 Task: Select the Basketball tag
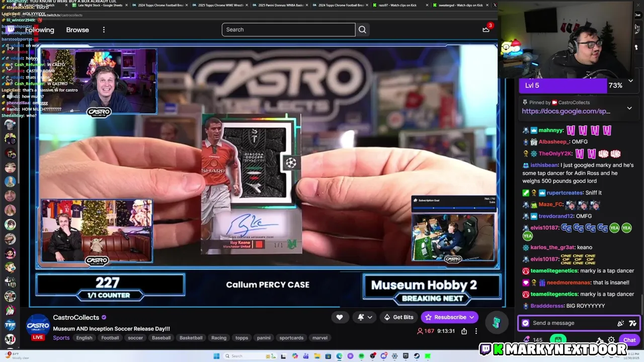[191, 338]
